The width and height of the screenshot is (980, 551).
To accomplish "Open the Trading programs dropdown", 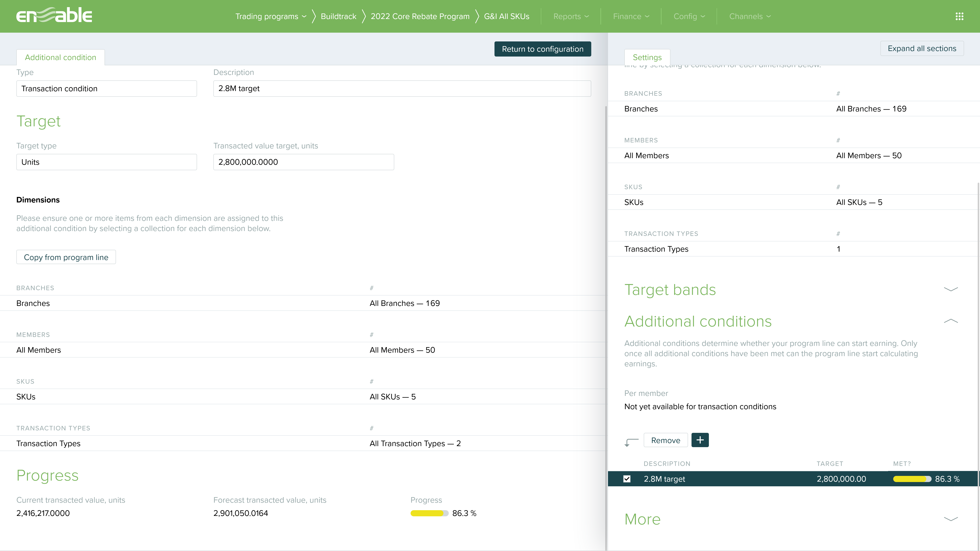I will 270,16.
